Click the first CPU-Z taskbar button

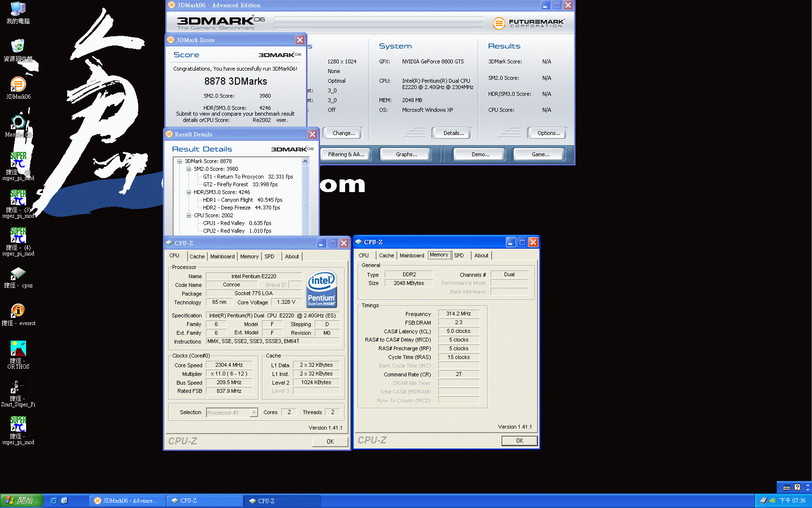[x=205, y=501]
